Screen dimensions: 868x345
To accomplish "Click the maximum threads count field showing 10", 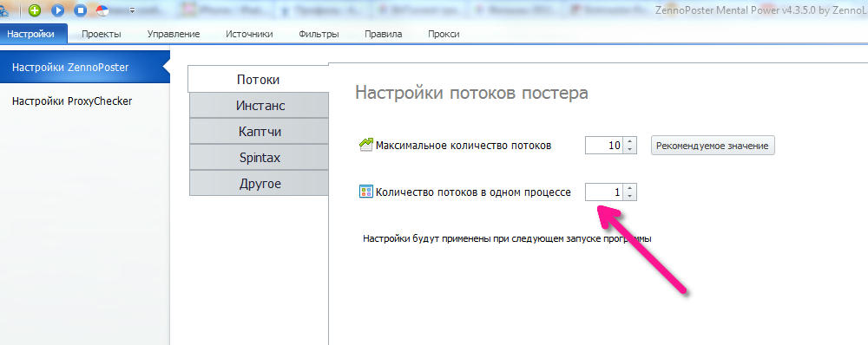I will (x=604, y=146).
